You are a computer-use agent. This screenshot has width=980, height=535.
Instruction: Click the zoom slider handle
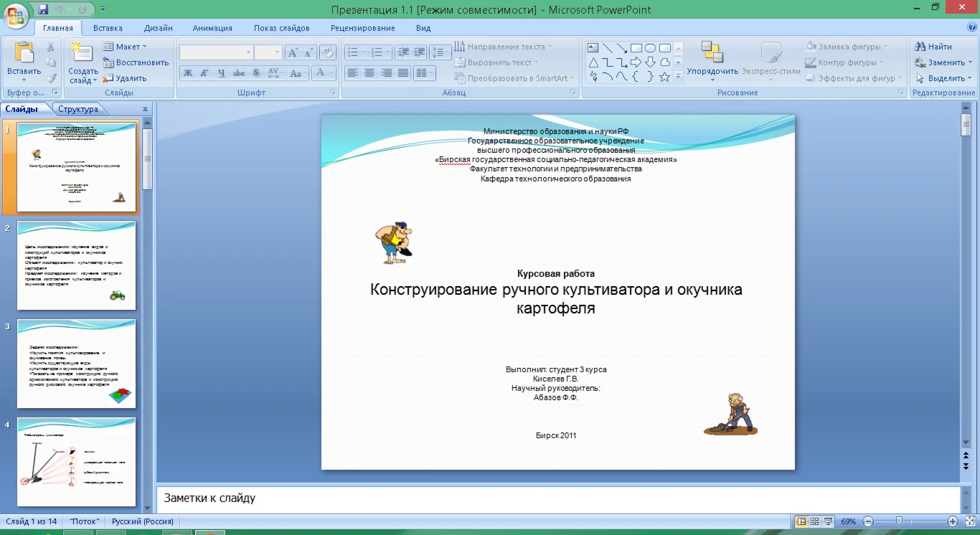click(x=899, y=521)
